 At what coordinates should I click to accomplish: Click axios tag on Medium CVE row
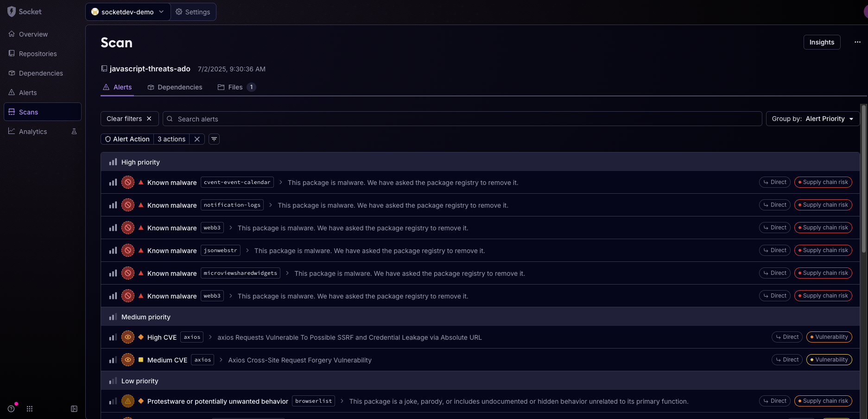click(203, 360)
